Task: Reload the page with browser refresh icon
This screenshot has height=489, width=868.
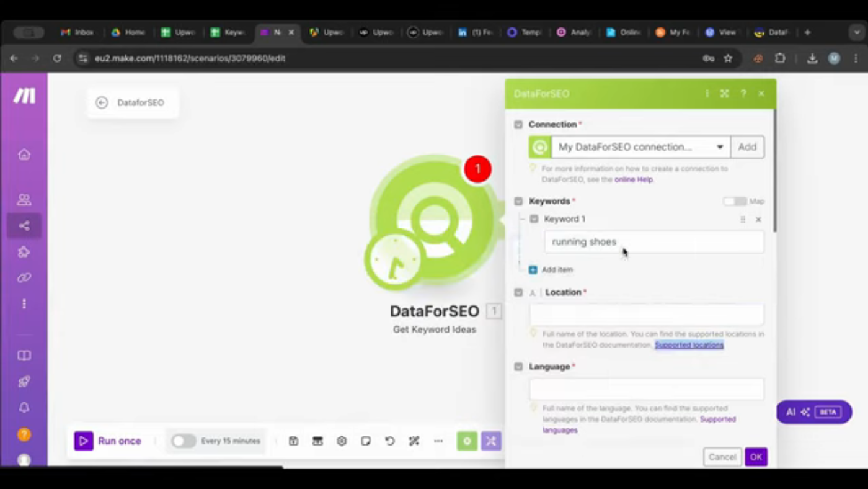Action: coord(57,58)
